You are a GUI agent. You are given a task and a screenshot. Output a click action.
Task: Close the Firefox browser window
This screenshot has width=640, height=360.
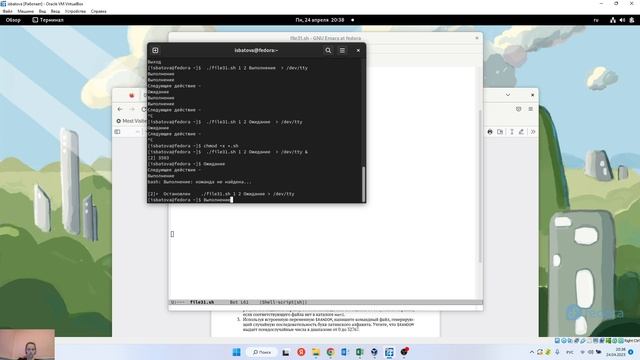tap(532, 95)
